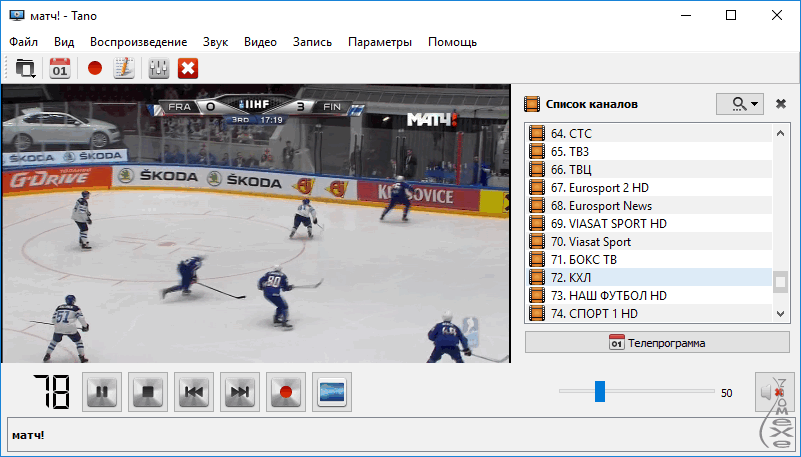This screenshot has height=457, width=801.
Task: Open the settings mixer sliders icon
Action: click(x=157, y=68)
